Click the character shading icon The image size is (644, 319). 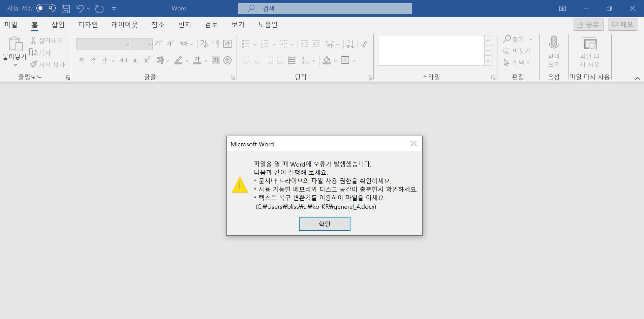216,60
